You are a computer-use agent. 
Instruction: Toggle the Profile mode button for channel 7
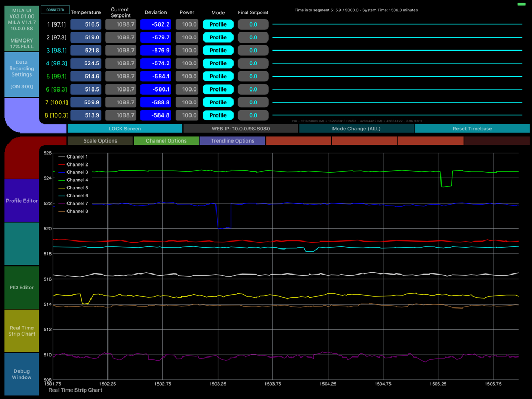pyautogui.click(x=218, y=102)
